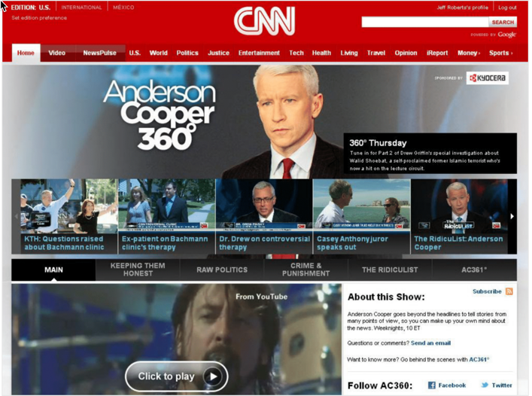
Task: Click Set edition preference
Action: 39,17
